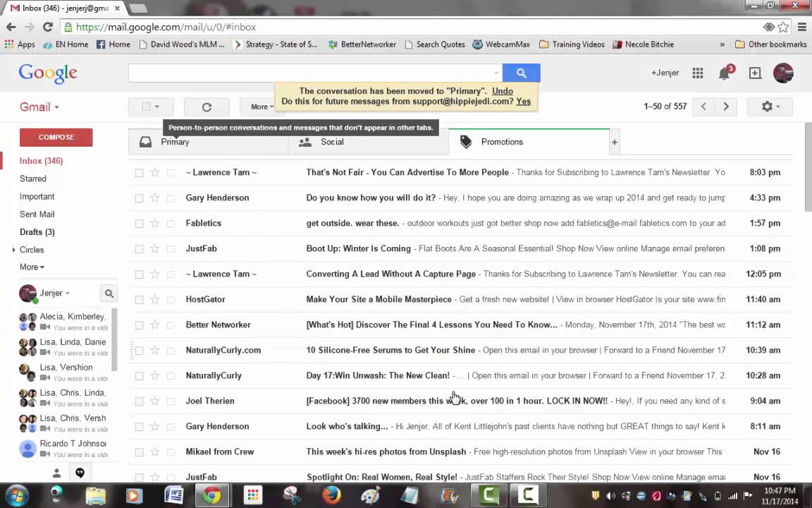The height and width of the screenshot is (508, 812).
Task: Expand the Circles label
Action: [13, 250]
